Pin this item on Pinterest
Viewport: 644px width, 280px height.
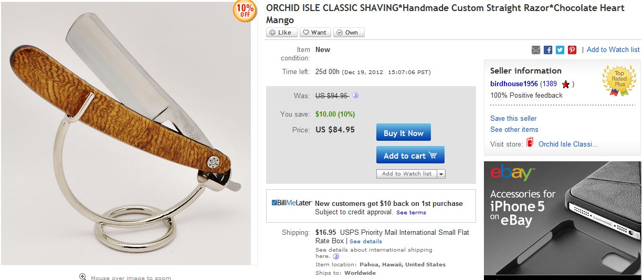pos(572,50)
